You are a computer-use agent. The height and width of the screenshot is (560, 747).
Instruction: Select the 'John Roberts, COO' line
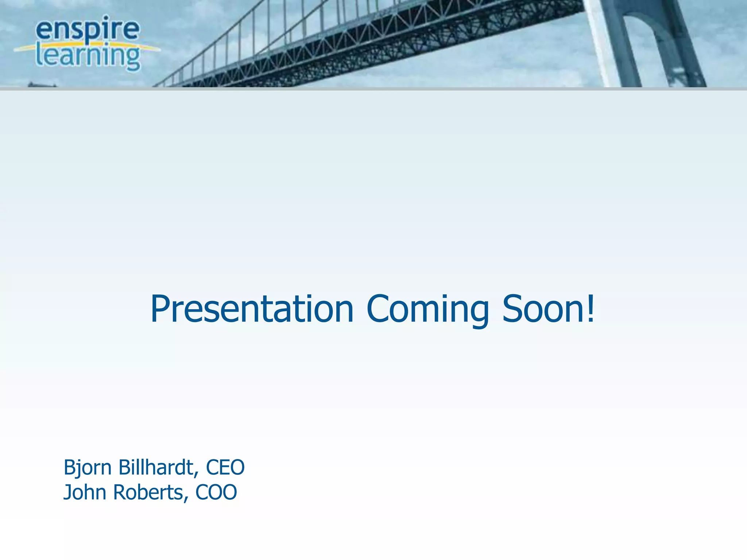tap(150, 492)
